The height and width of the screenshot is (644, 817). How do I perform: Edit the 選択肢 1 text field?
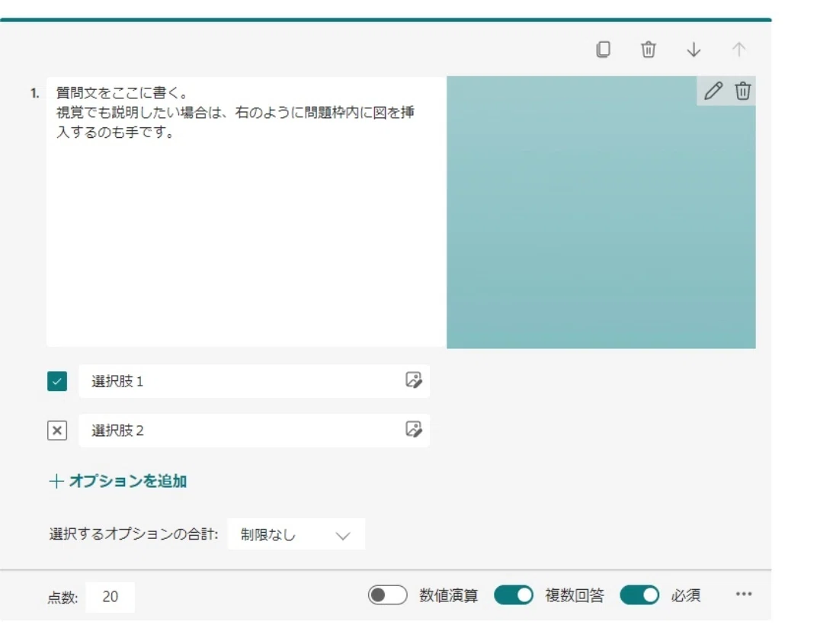click(x=255, y=381)
